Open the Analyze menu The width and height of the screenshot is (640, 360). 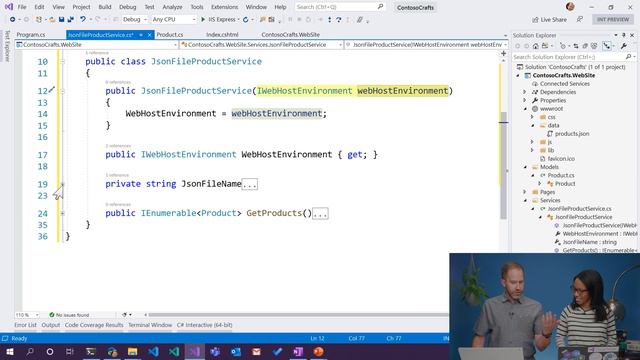click(x=172, y=7)
